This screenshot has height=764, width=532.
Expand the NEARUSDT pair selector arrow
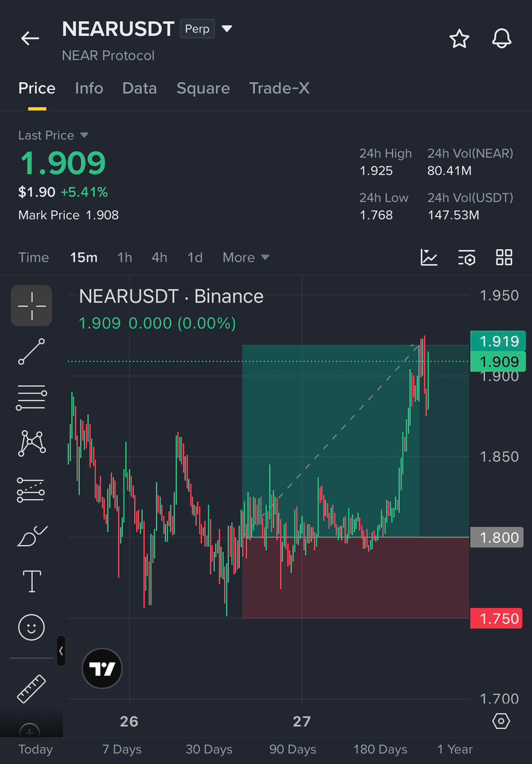coord(227,29)
